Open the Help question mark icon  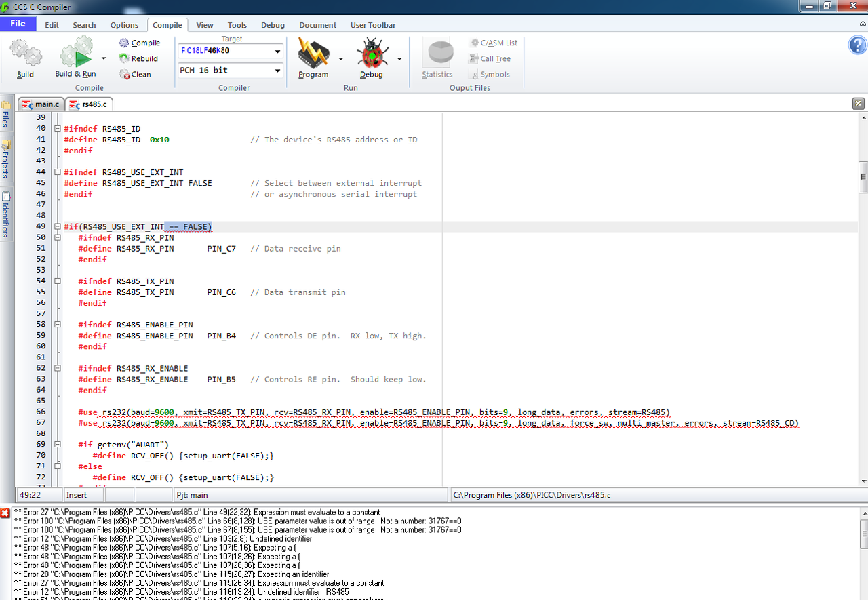click(x=857, y=45)
